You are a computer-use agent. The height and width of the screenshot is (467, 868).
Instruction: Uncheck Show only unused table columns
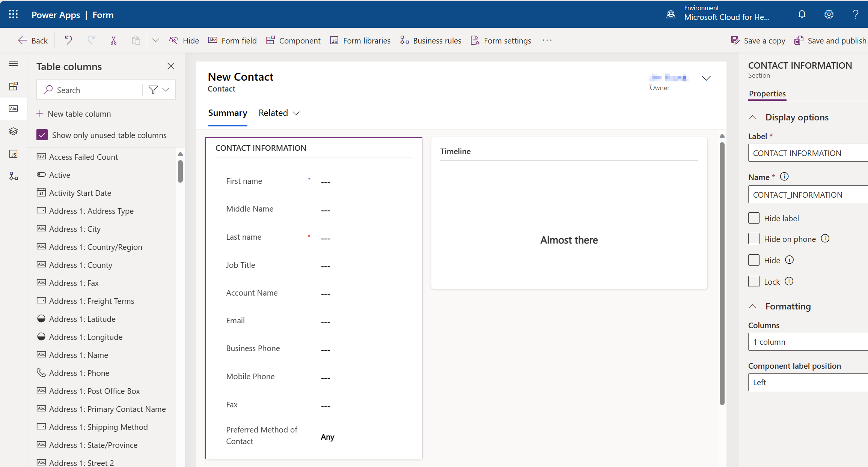(x=42, y=135)
